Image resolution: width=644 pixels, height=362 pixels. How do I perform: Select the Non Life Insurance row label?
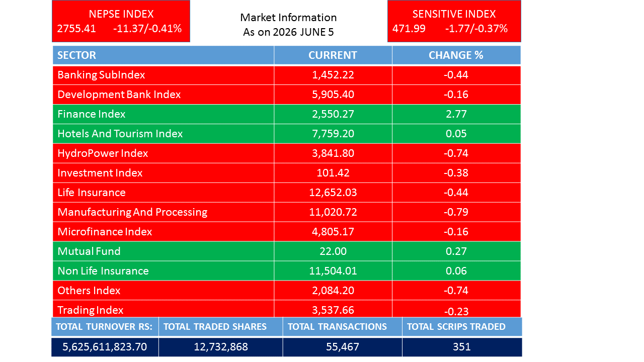tap(103, 271)
